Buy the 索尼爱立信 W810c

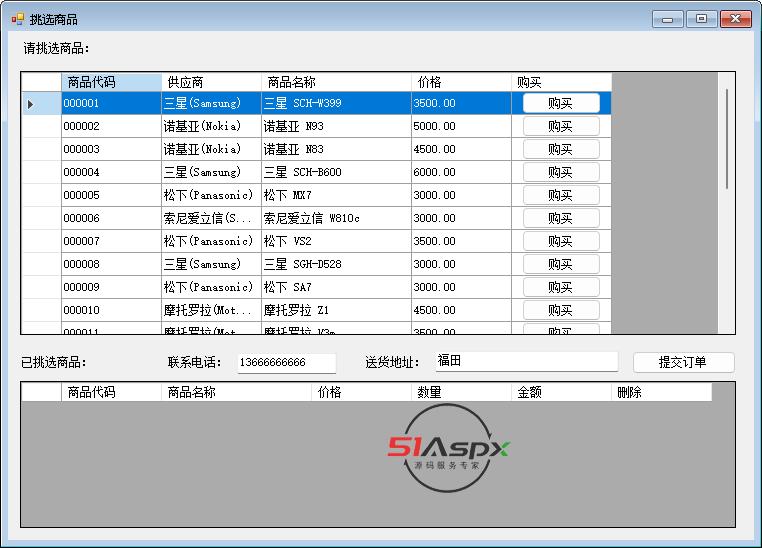click(561, 218)
